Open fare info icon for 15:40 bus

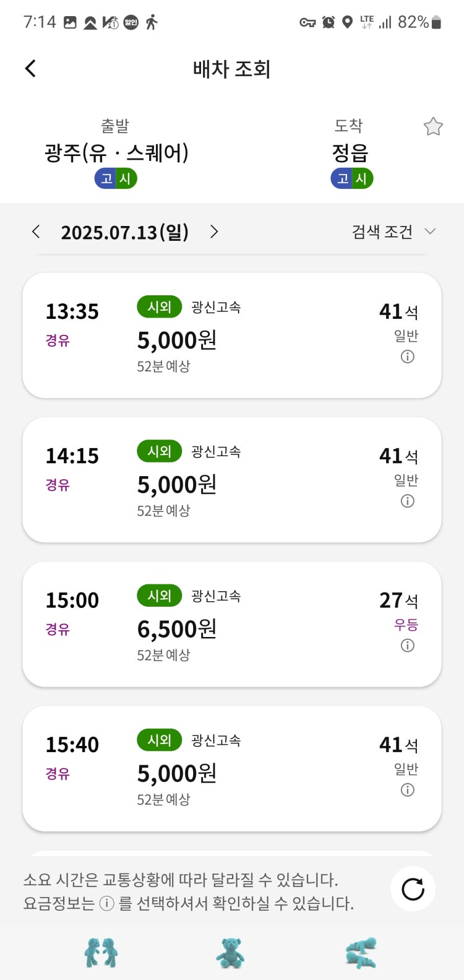tap(407, 789)
